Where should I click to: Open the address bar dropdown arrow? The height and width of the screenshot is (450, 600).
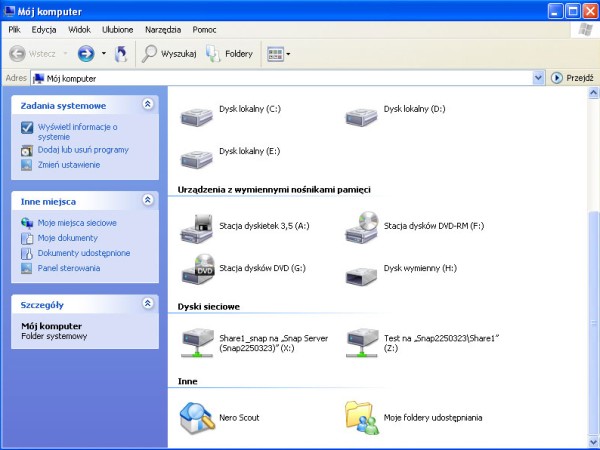click(538, 77)
